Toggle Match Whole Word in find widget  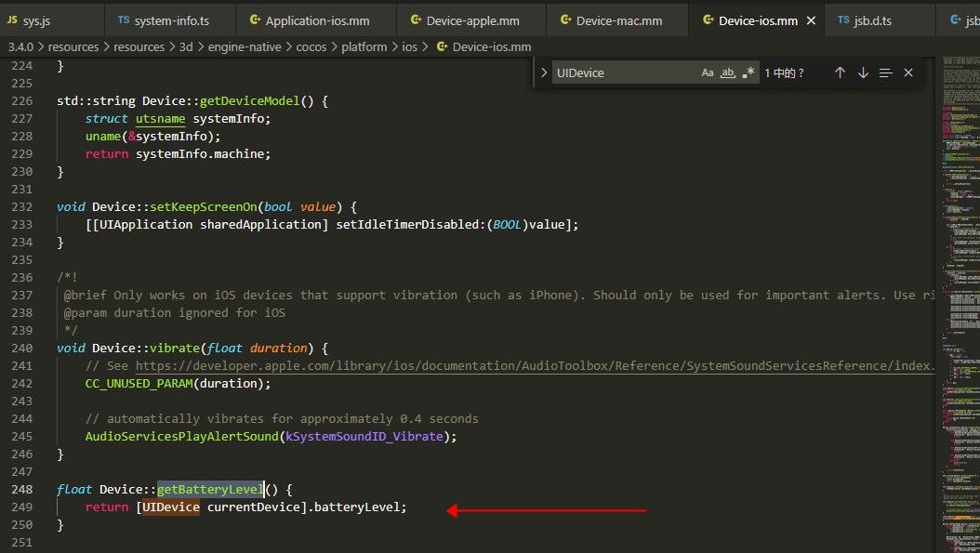click(x=727, y=72)
